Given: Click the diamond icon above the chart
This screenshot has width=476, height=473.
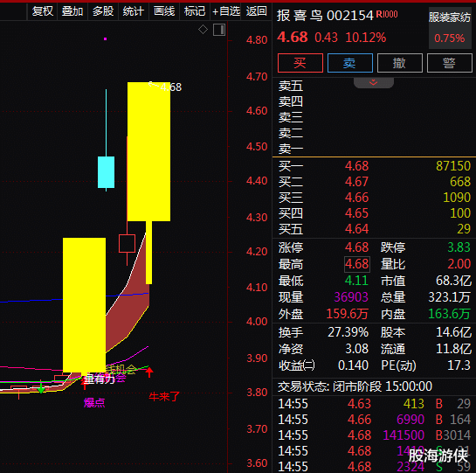Looking at the screenshot, I should pyautogui.click(x=203, y=30).
